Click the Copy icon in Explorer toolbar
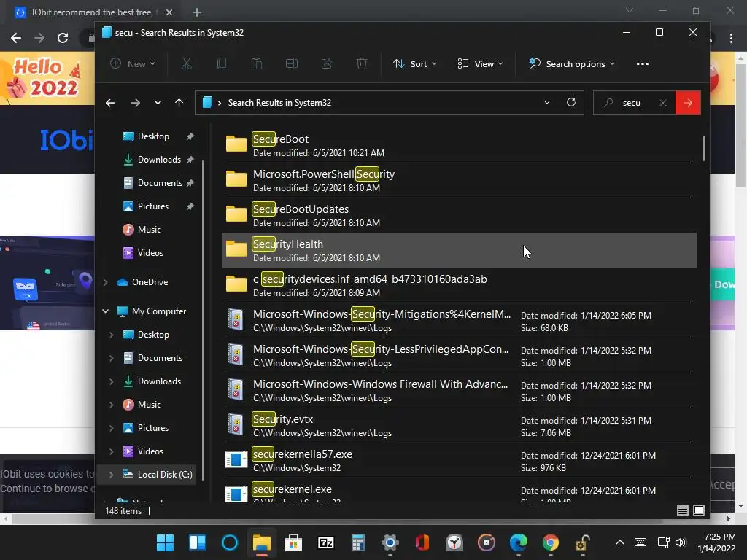This screenshot has height=560, width=747. click(x=222, y=64)
